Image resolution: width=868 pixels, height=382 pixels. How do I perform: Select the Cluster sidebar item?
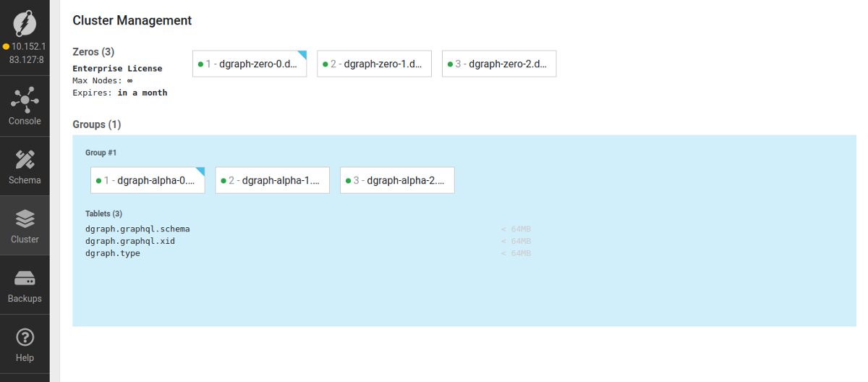coord(25,226)
